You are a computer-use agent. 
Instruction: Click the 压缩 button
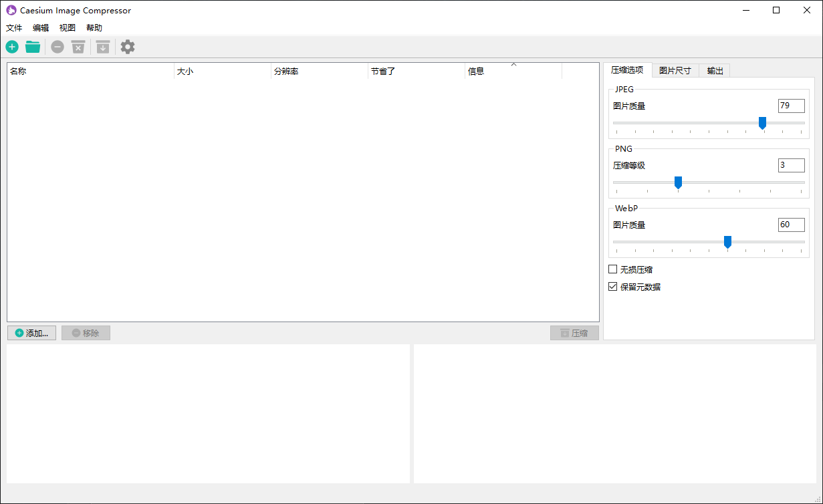[574, 333]
